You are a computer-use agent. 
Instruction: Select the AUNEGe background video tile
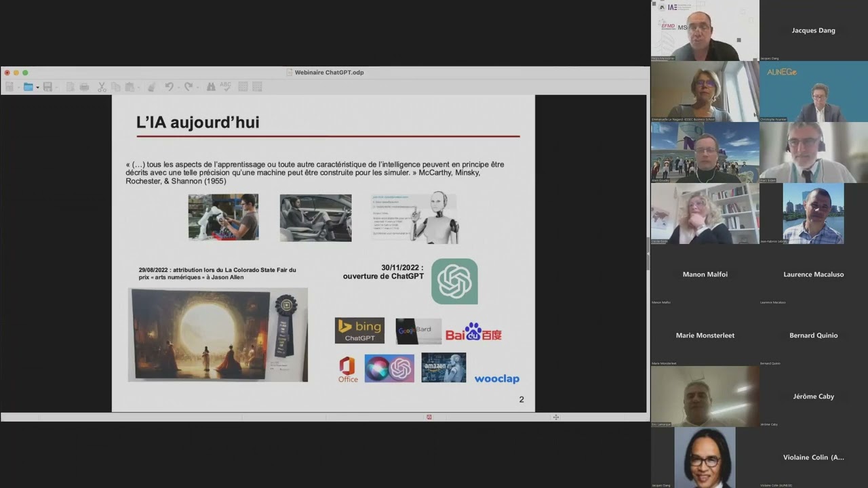coord(814,91)
